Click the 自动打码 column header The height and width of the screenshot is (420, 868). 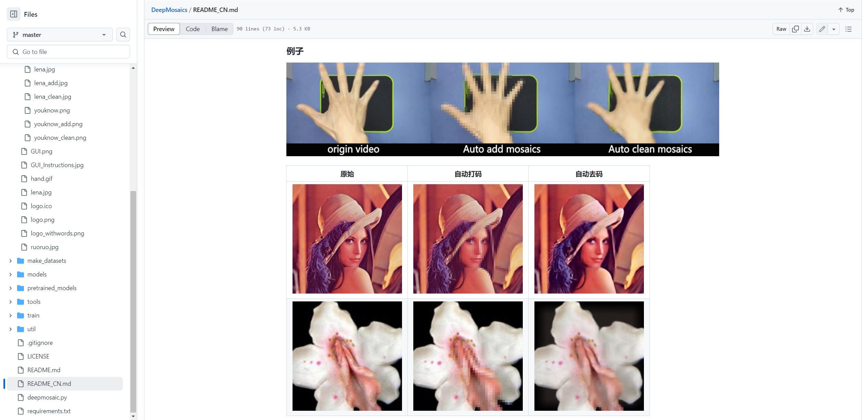[468, 174]
